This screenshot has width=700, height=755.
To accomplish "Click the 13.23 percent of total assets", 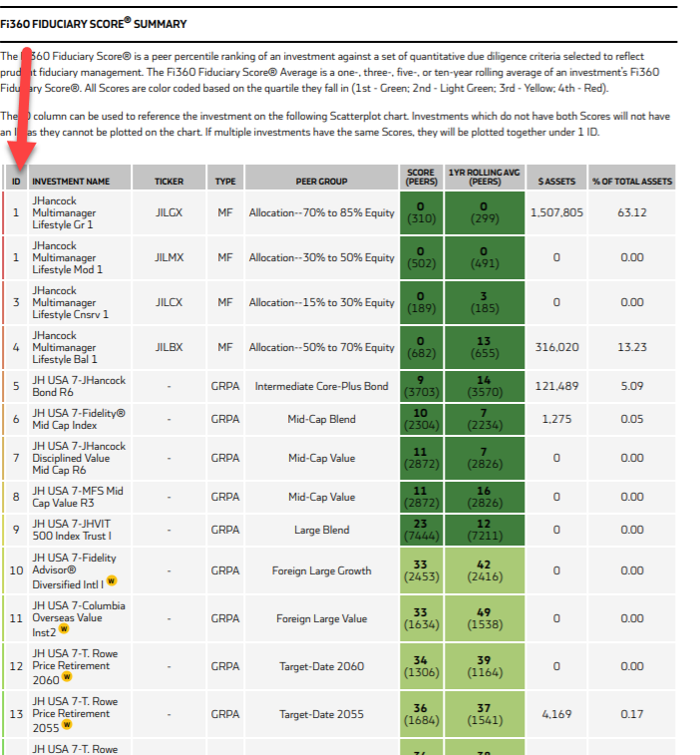I will [631, 347].
